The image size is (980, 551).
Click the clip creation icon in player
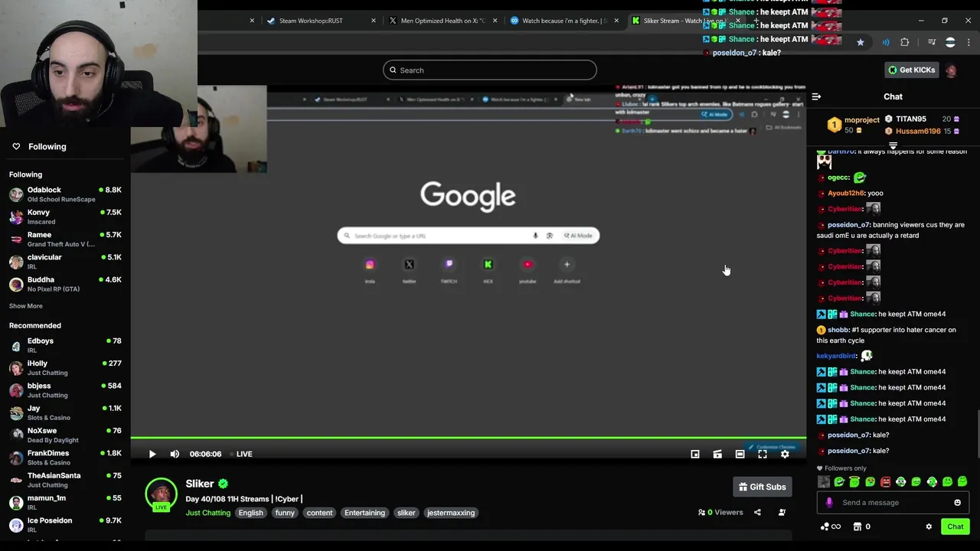(717, 454)
